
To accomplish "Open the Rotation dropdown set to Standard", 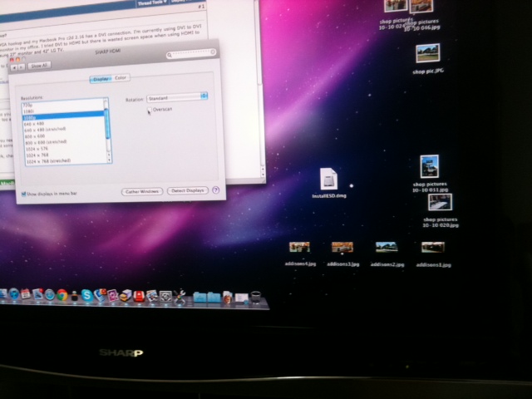I will click(x=177, y=97).
